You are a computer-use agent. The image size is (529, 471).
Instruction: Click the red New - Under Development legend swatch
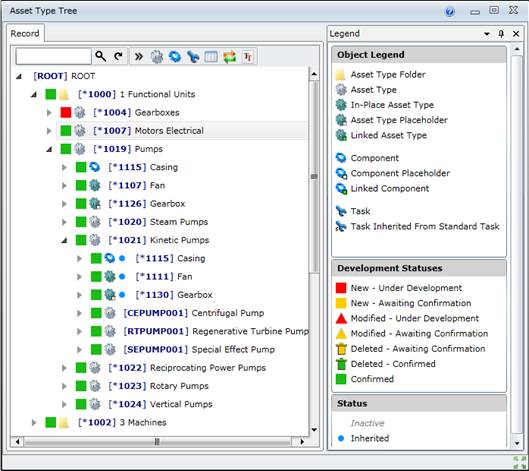tap(341, 288)
